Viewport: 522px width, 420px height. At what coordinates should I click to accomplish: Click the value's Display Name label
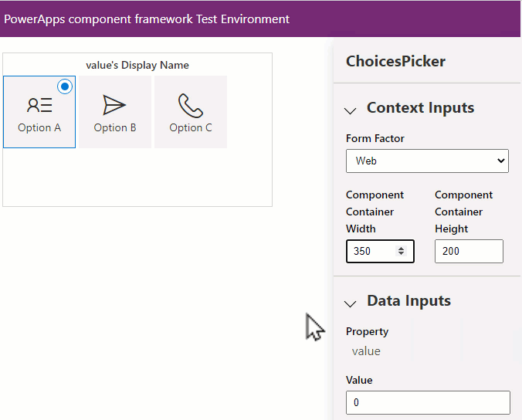pyautogui.click(x=137, y=65)
